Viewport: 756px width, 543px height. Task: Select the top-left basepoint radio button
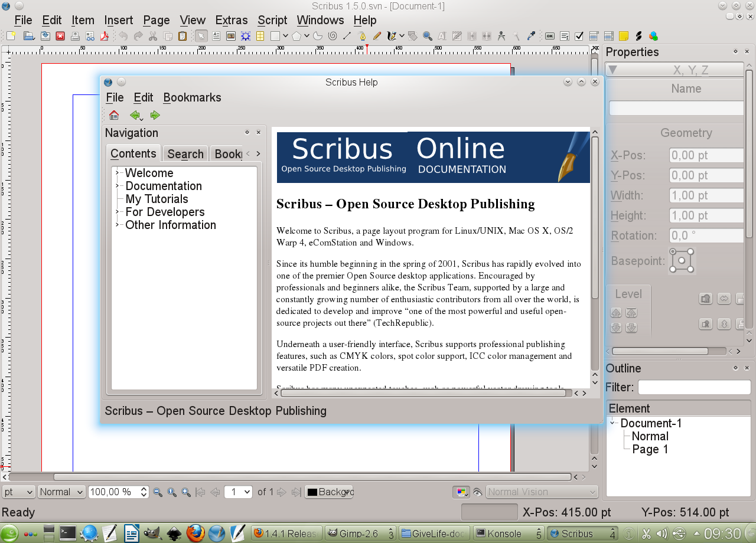[x=673, y=252]
